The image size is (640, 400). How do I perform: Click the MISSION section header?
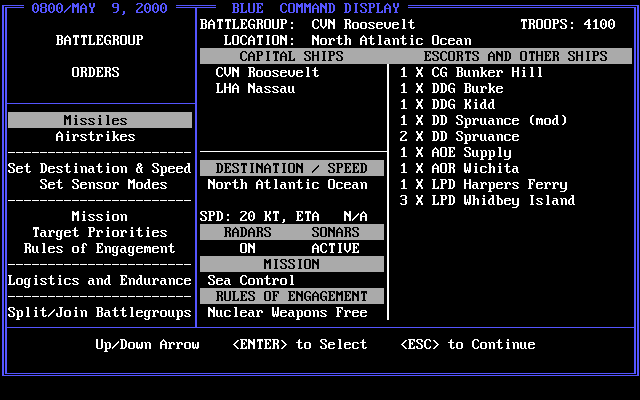coord(291,264)
